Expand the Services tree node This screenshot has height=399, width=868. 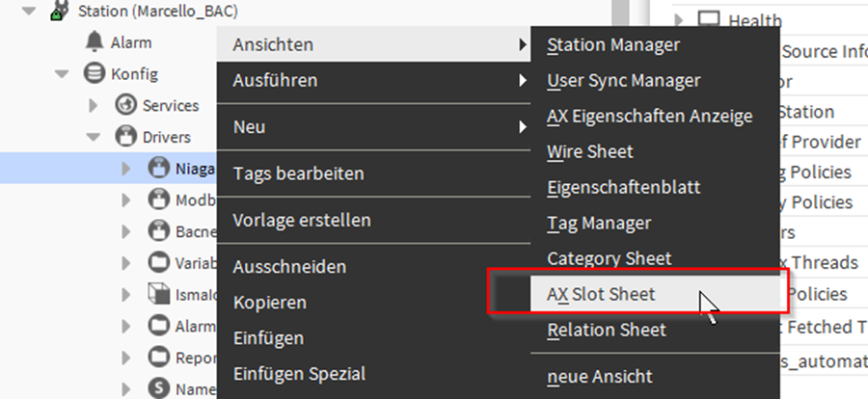(x=94, y=105)
